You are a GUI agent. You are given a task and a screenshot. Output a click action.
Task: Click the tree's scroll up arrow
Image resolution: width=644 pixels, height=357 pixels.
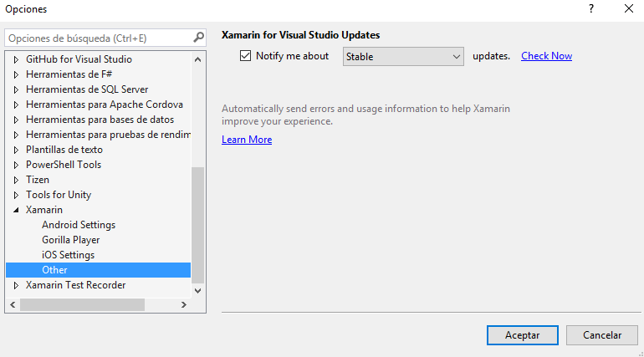click(x=198, y=59)
